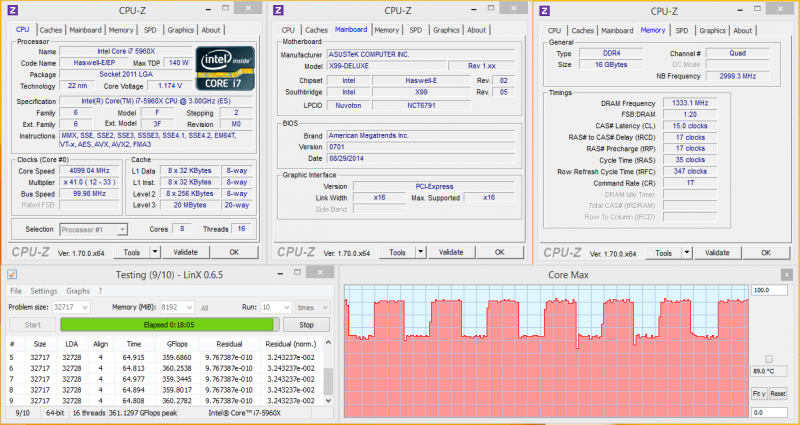Click Validate in the Mainboard CPU-Z window
This screenshot has width=800, height=425.
[x=451, y=253]
